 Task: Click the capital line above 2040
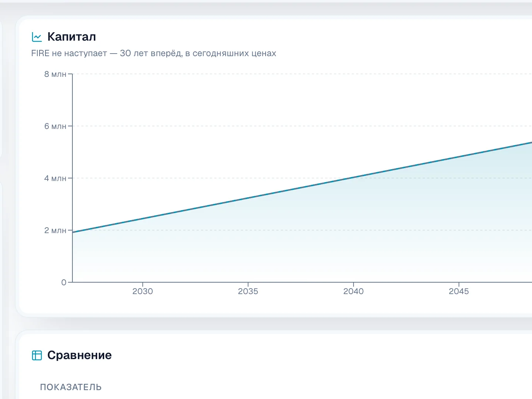point(354,178)
